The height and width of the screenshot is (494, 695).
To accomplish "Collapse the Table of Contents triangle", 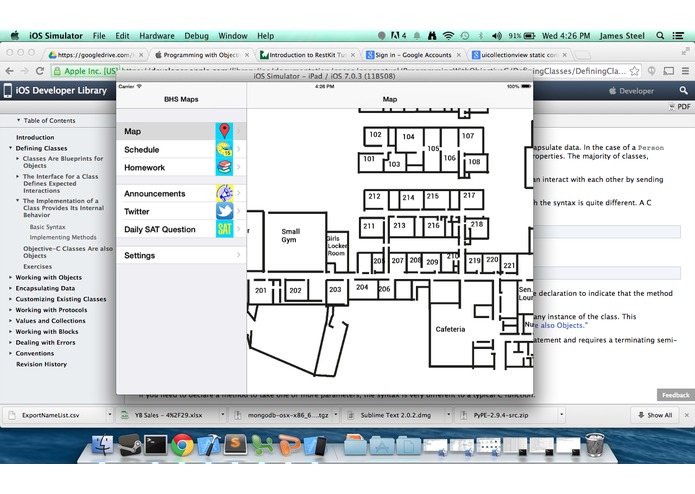I will [19, 120].
